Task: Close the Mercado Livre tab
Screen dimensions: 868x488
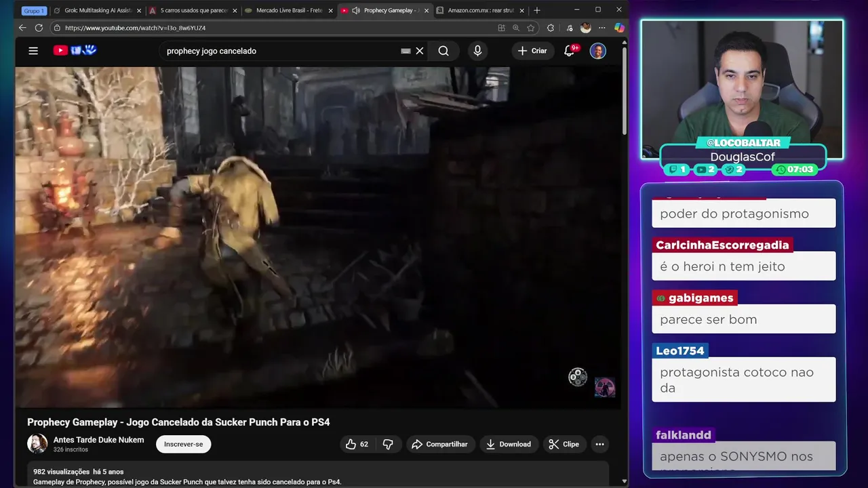Action: pos(330,10)
